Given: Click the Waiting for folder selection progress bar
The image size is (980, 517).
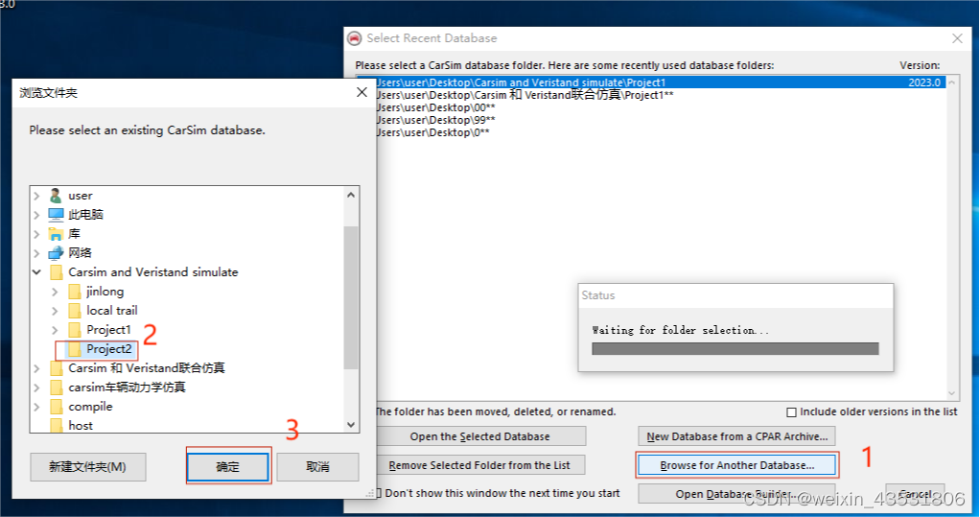Looking at the screenshot, I should [x=735, y=348].
